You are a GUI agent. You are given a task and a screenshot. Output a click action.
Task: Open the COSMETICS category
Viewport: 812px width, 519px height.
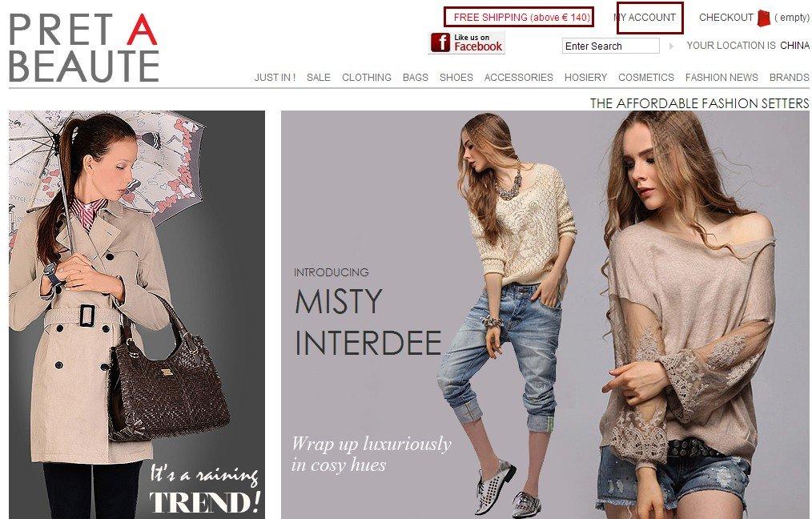[645, 78]
